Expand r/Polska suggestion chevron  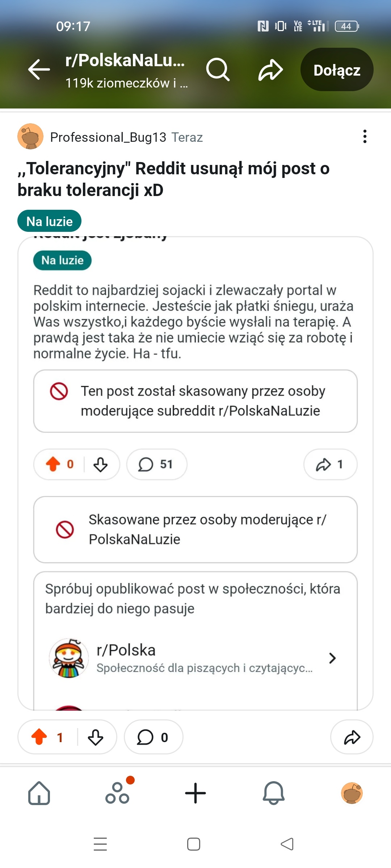[332, 658]
